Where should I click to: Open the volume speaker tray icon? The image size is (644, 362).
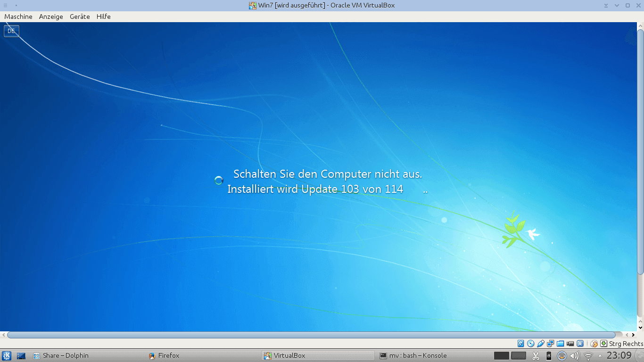pos(575,356)
